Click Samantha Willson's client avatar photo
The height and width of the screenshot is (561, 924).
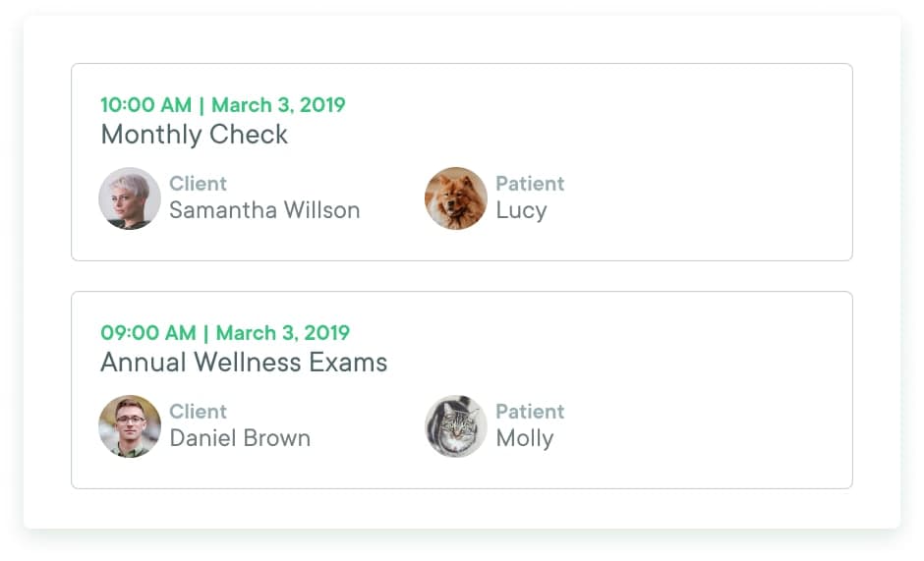(130, 198)
